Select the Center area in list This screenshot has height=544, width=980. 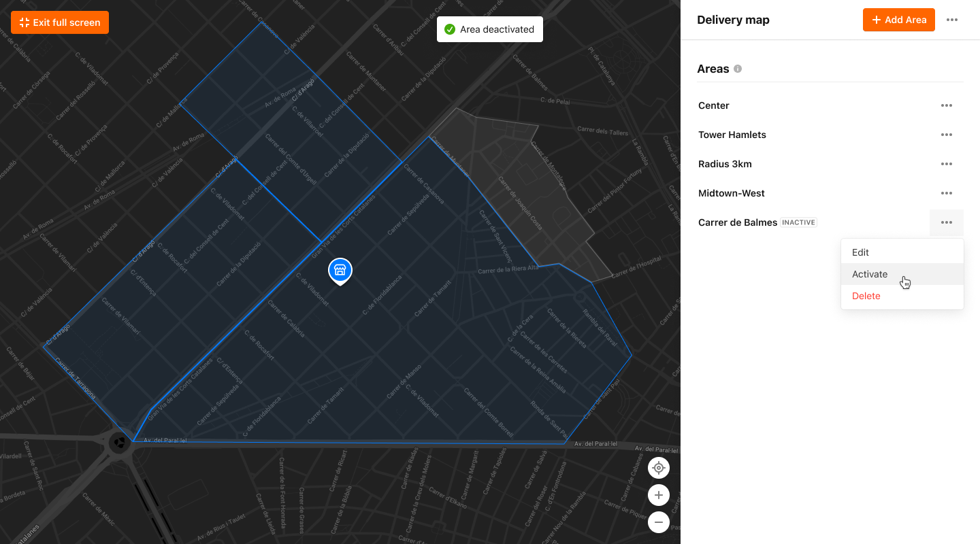click(x=713, y=105)
